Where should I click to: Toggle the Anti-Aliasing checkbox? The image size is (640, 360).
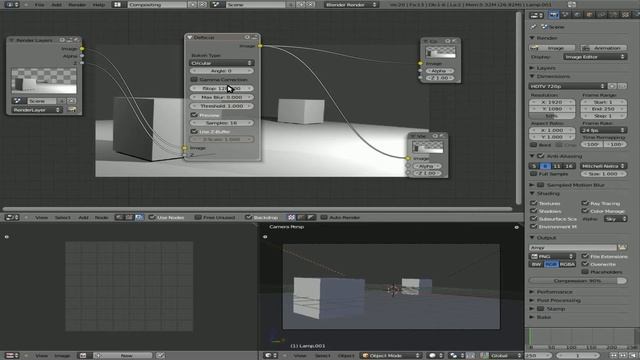541,156
